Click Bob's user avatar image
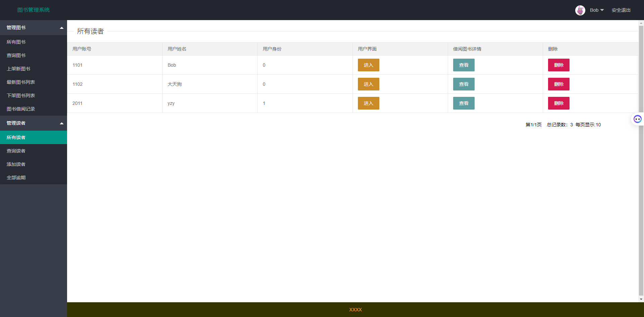The image size is (644, 317). coord(580,10)
